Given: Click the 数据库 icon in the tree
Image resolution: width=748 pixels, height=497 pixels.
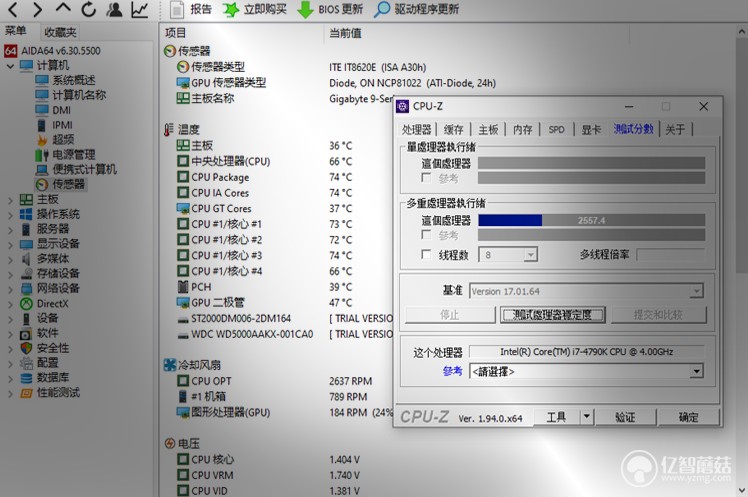Looking at the screenshot, I should pos(26,378).
